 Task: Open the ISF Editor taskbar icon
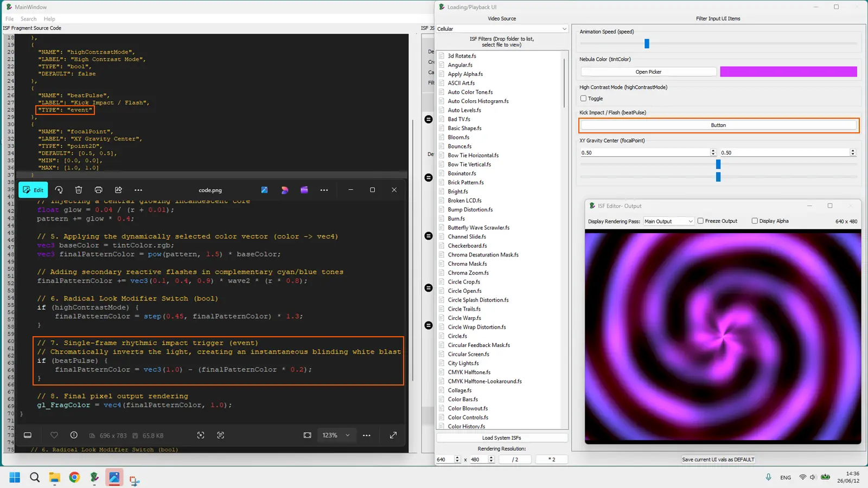pyautogui.click(x=94, y=478)
